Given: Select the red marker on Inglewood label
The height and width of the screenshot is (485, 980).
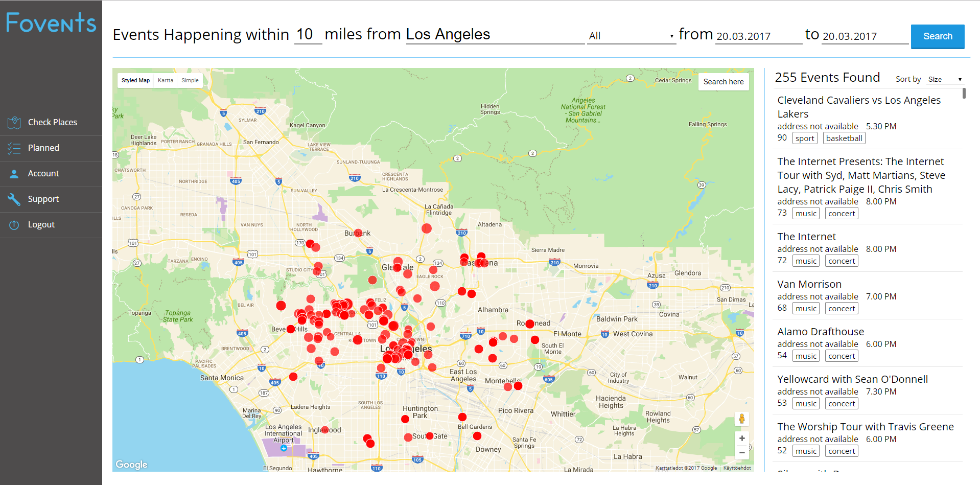Looking at the screenshot, I should pos(325,430).
